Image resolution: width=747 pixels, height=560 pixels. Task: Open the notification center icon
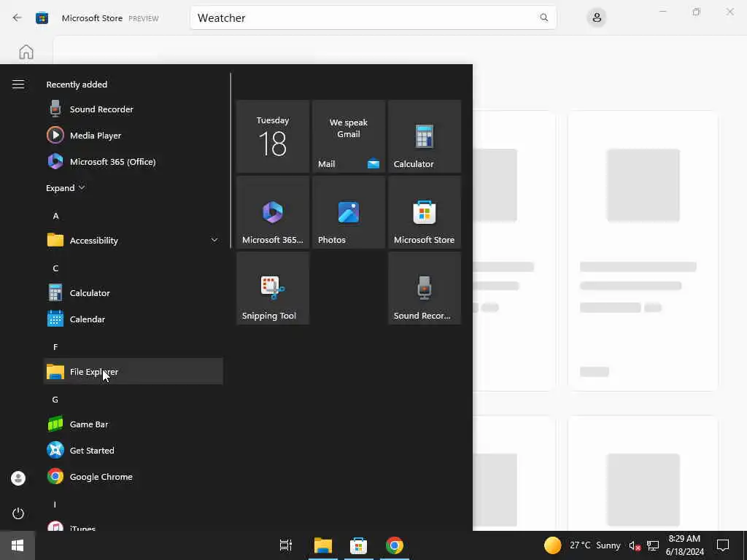click(723, 545)
